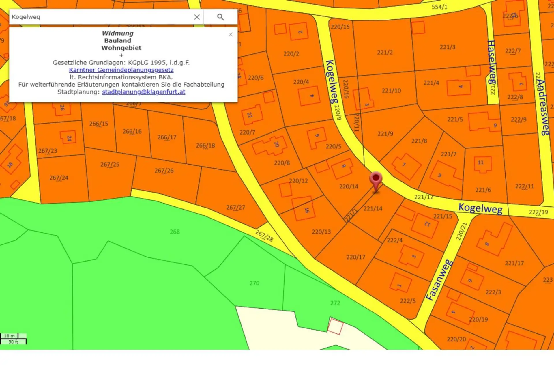The height and width of the screenshot is (392, 554).
Task: Click building 11 outline on parcel 221/6
Action: tap(482, 164)
